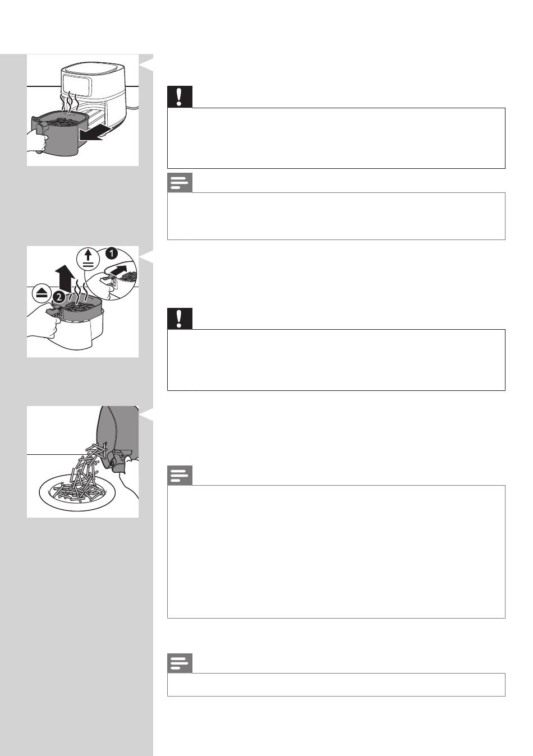Click the black circle numbered 1
The image size is (533, 756).
click(112, 253)
